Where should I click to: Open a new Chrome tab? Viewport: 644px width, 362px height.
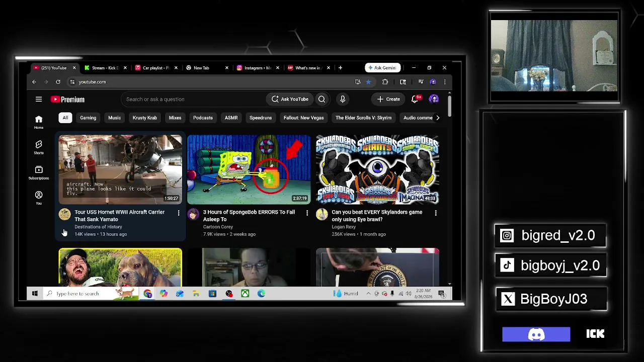click(x=340, y=68)
